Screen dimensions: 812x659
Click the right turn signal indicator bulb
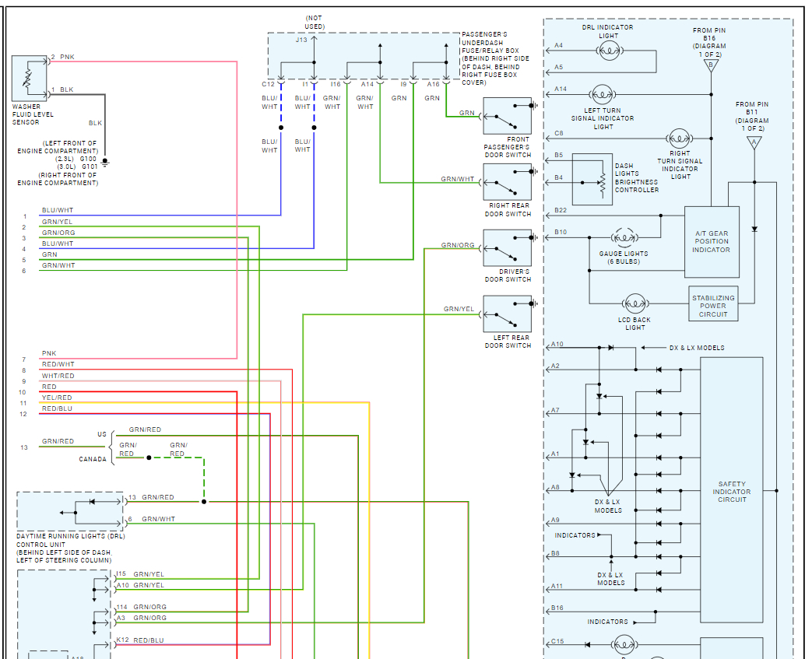pos(679,138)
